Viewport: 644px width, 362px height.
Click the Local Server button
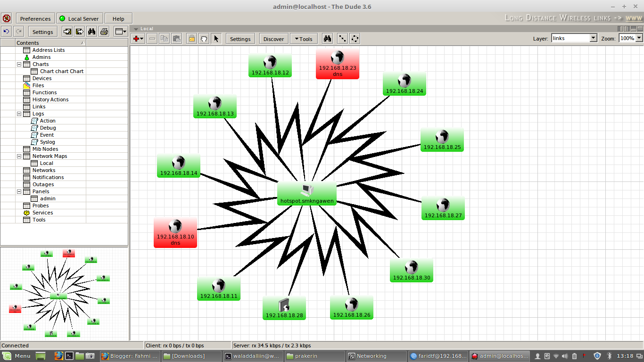(79, 18)
